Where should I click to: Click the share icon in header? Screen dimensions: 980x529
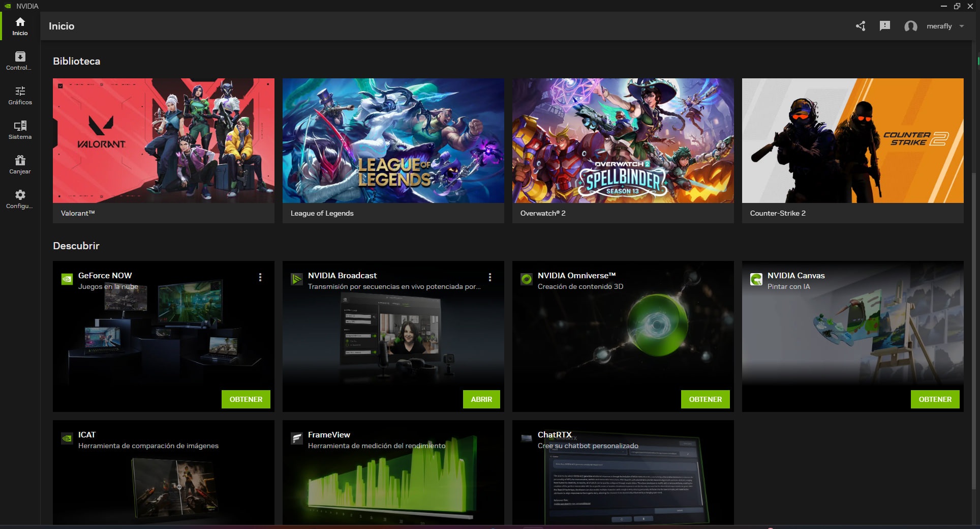861,26
